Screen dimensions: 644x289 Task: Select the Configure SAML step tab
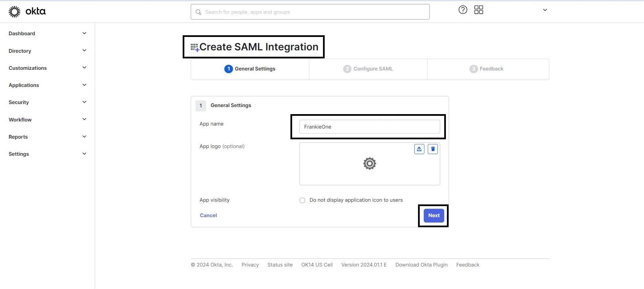pyautogui.click(x=368, y=69)
